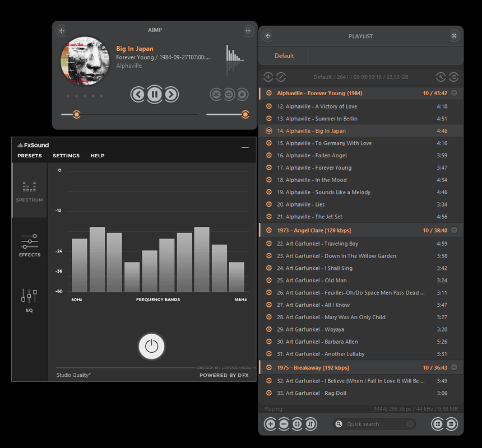
Task: Skip to next track in AIMP
Action: (171, 94)
